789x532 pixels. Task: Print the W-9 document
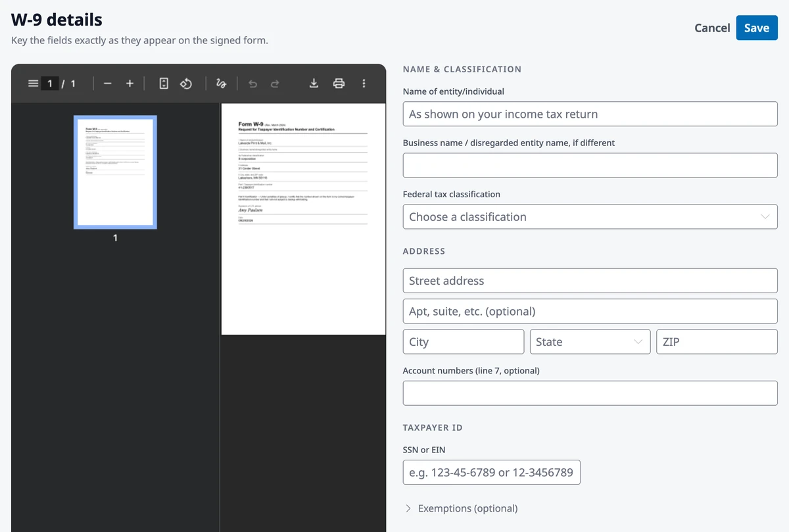click(x=339, y=84)
